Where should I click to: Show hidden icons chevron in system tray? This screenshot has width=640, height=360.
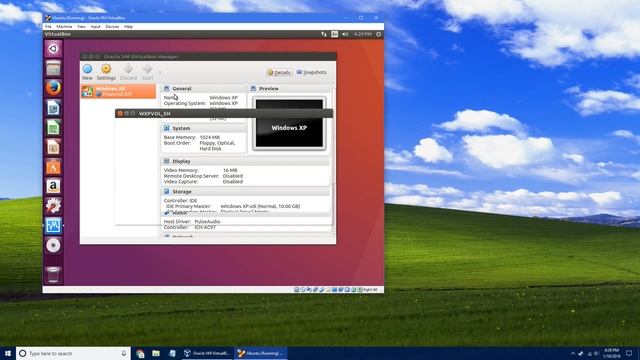[x=573, y=353]
